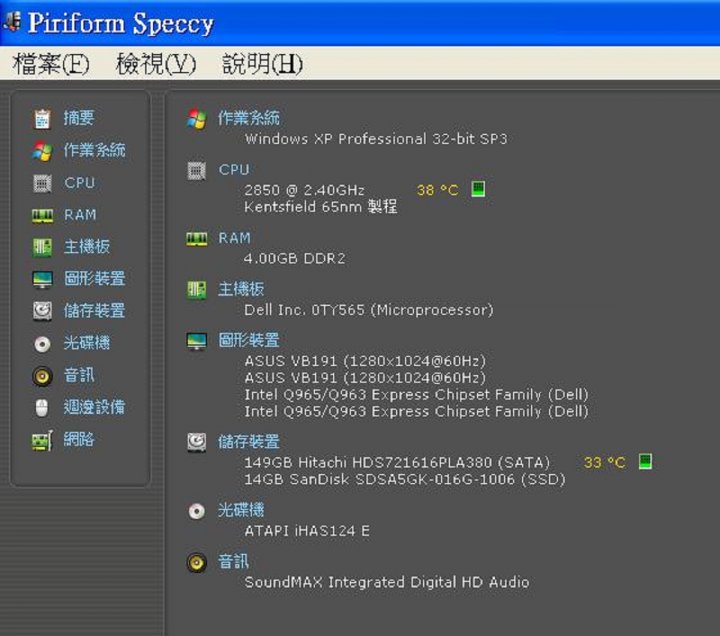Open the 檢視(V) view menu

[x=156, y=63]
